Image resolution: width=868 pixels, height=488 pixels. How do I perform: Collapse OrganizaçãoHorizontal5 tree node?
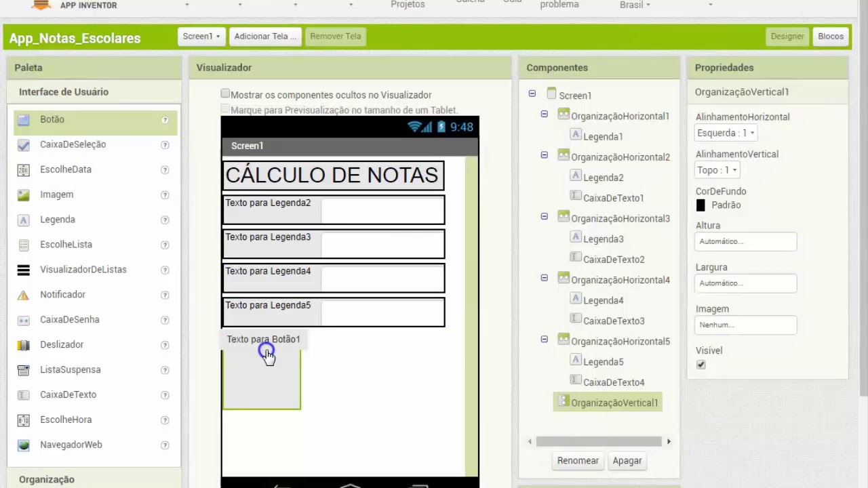[544, 339]
